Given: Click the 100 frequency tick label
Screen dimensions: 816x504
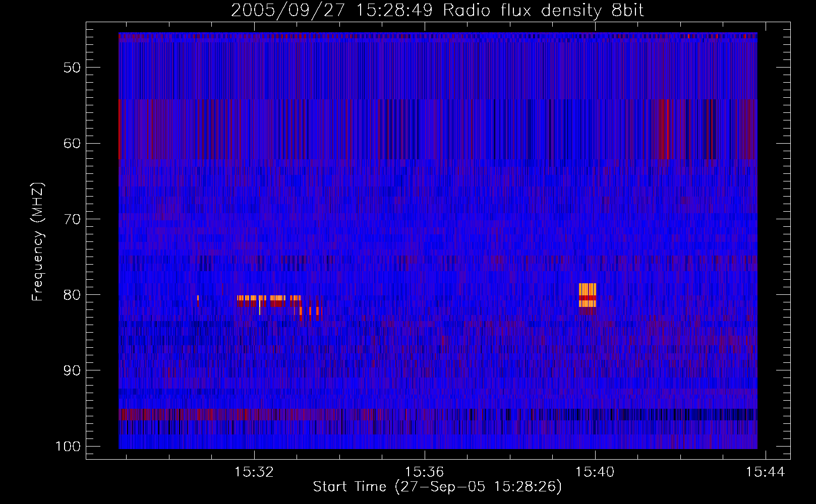Looking at the screenshot, I should point(68,447).
